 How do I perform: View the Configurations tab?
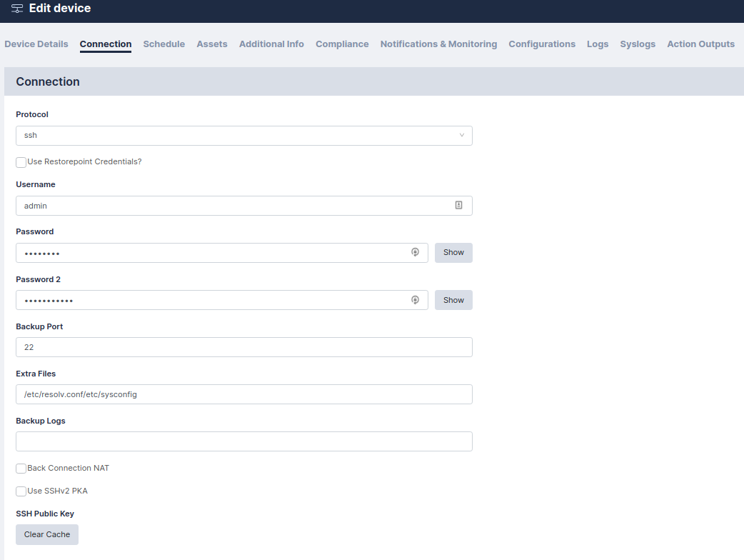click(x=542, y=44)
